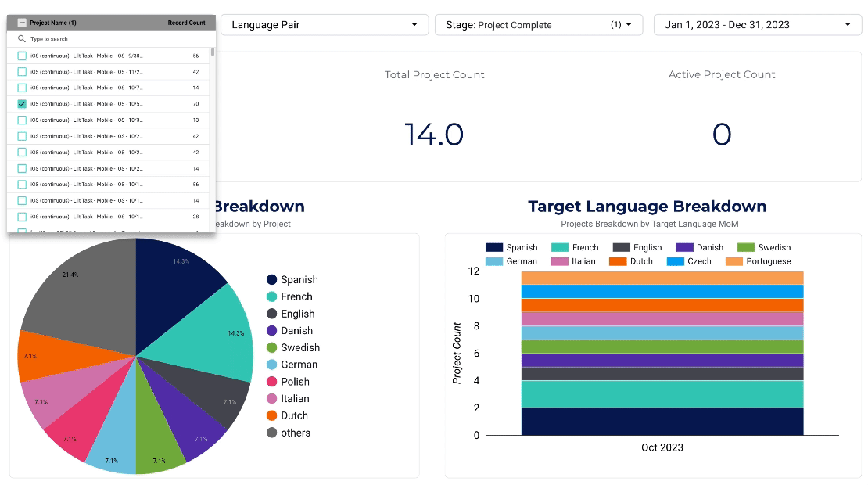Click the Type to search field
The height and width of the screenshot is (485, 868).
[x=111, y=39]
